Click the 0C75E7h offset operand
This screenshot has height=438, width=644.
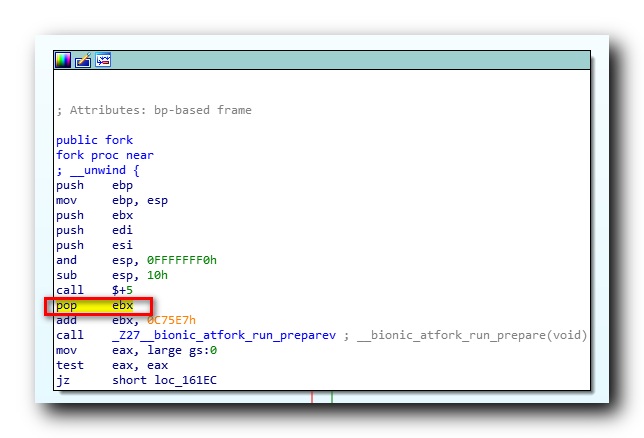(x=171, y=320)
